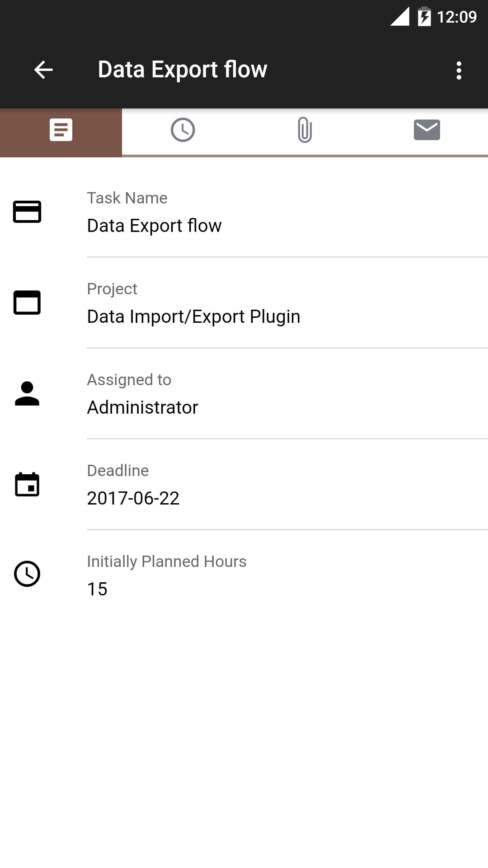Tap the person icon beside Assigned to
The width and height of the screenshot is (488, 868).
pyautogui.click(x=27, y=393)
